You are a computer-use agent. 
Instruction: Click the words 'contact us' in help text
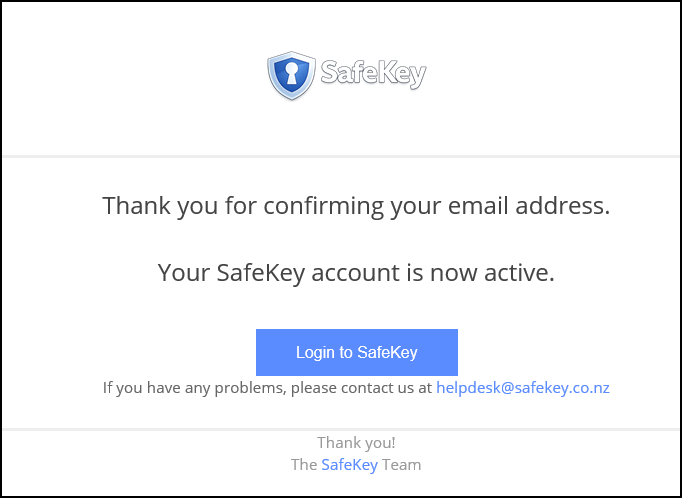click(382, 387)
